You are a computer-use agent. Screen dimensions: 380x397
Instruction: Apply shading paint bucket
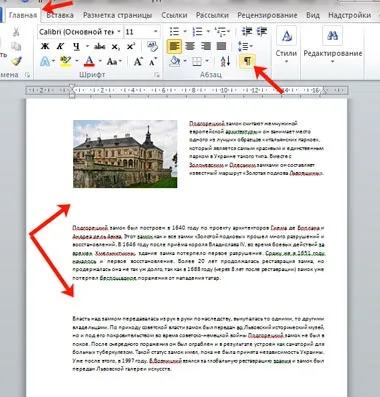click(x=175, y=61)
